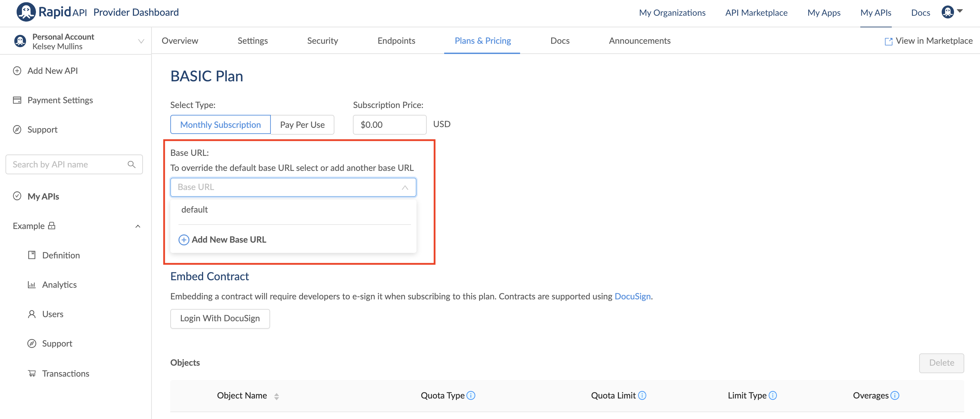Screen dimensions: 980x419
Task: Click the Subscription Price field
Action: coord(389,125)
